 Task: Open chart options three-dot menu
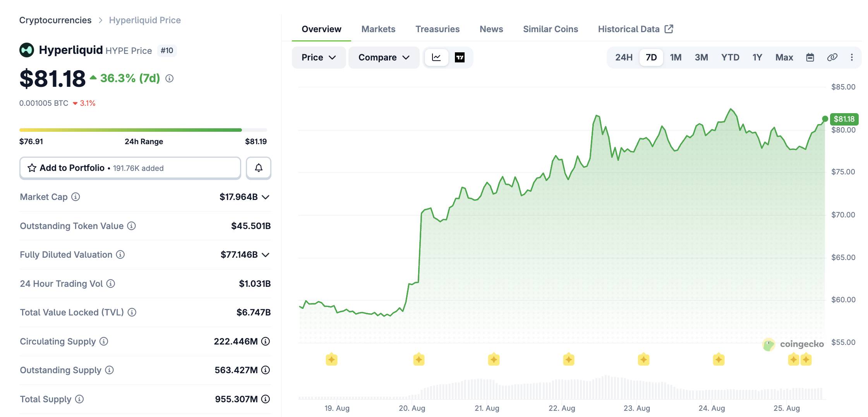click(852, 57)
